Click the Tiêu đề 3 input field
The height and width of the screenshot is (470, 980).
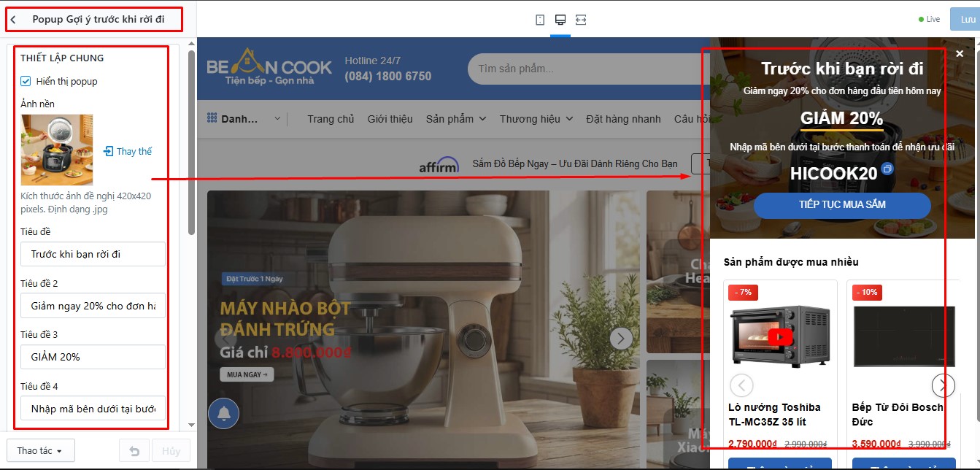click(93, 357)
